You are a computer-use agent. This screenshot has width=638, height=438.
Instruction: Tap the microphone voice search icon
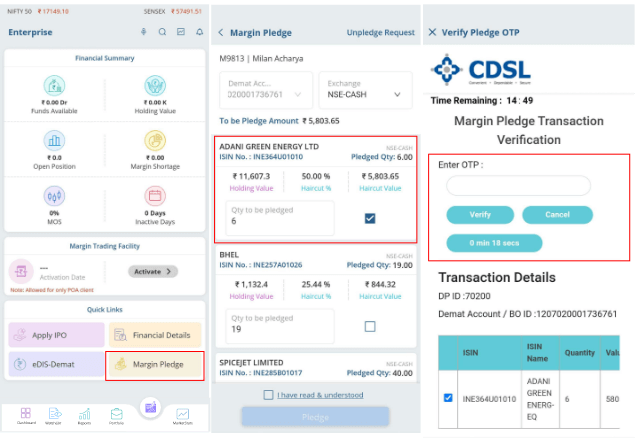click(x=144, y=32)
